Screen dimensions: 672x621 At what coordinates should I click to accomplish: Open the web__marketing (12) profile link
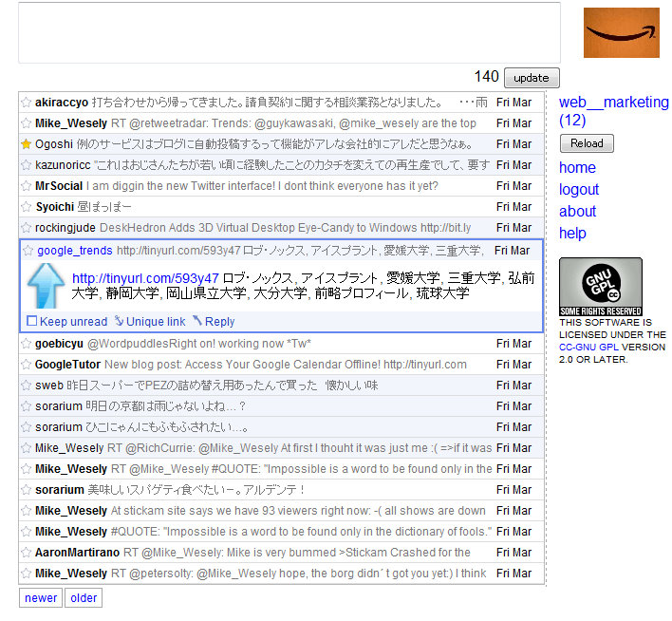(x=613, y=111)
